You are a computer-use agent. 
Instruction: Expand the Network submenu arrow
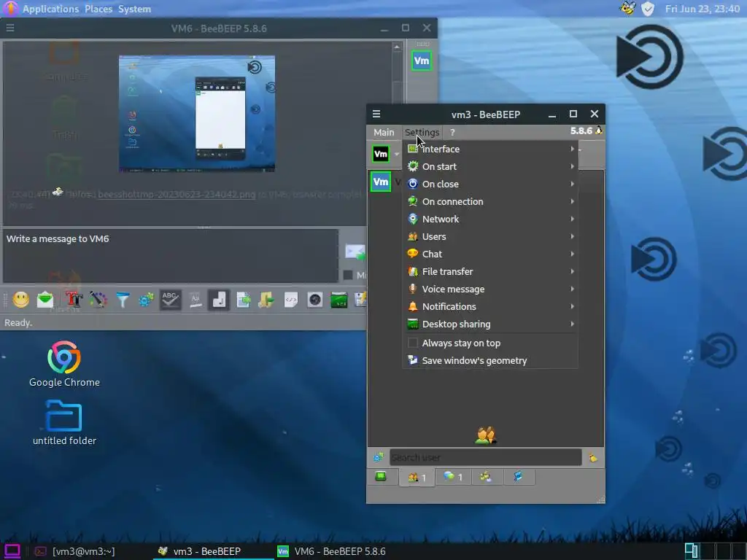(x=572, y=219)
